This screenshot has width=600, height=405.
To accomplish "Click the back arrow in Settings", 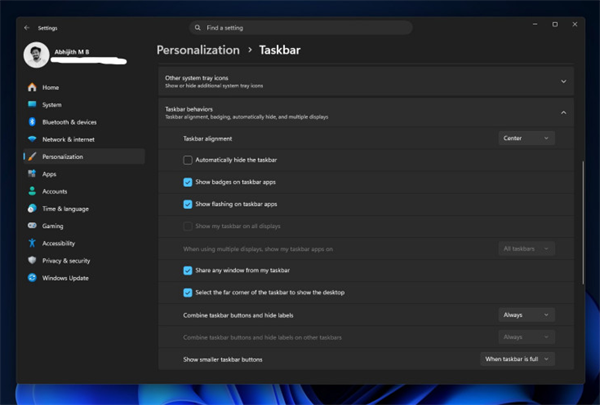I will [x=27, y=28].
